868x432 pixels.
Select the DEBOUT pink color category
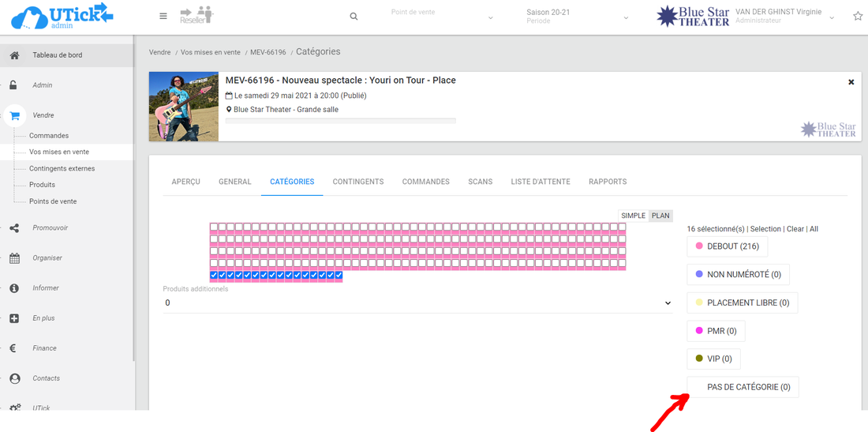click(x=727, y=246)
